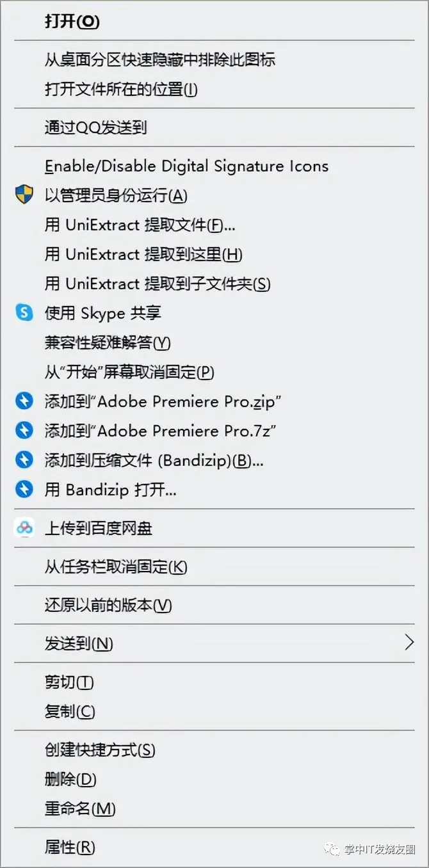Click 创建快捷方式
Screen dimensions: 429x868
click(100, 750)
